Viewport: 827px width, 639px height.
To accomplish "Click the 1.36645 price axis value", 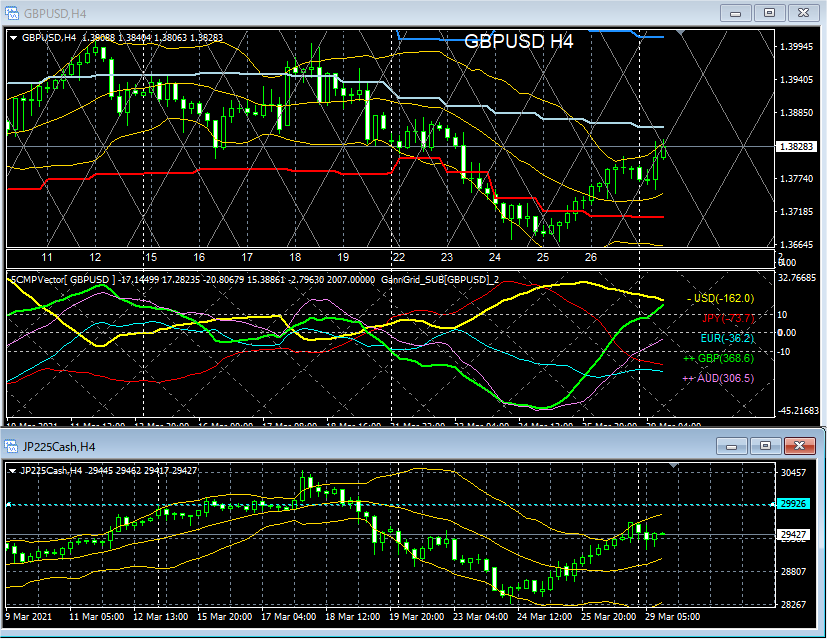I will [x=796, y=245].
